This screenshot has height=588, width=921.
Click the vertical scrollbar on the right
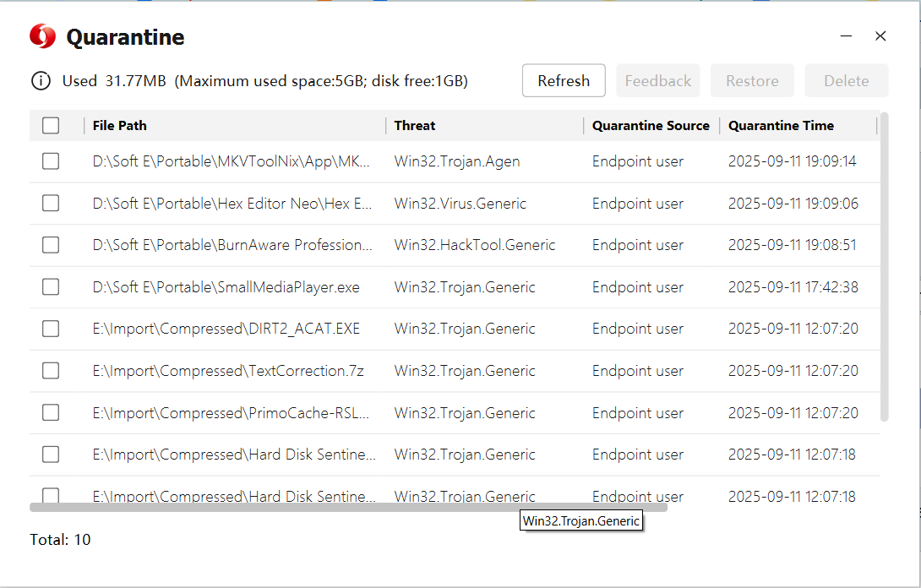(884, 266)
